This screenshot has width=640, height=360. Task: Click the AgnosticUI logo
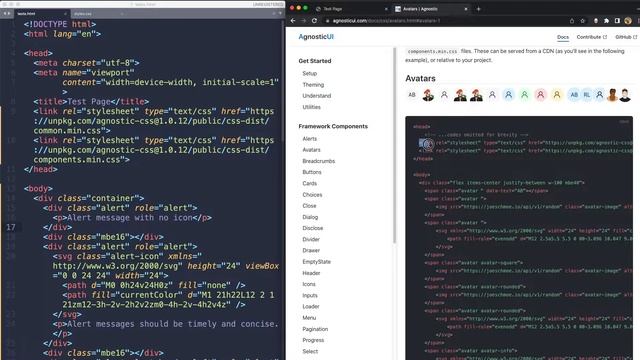coord(316,37)
